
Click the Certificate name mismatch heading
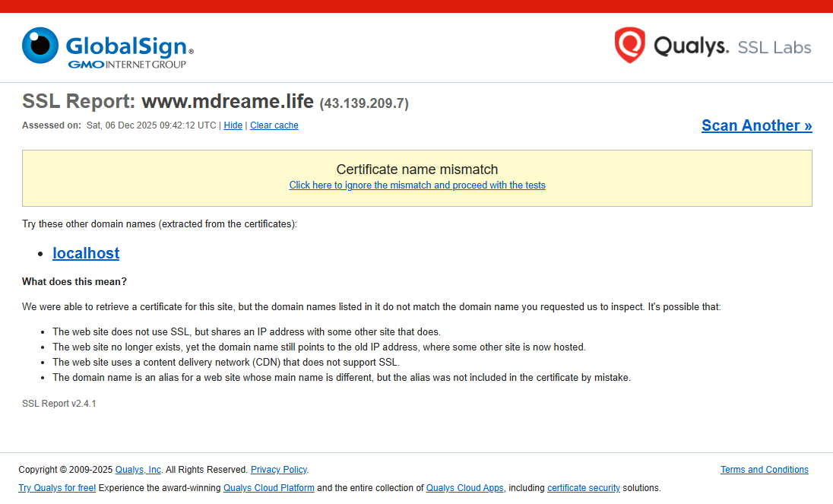point(417,170)
